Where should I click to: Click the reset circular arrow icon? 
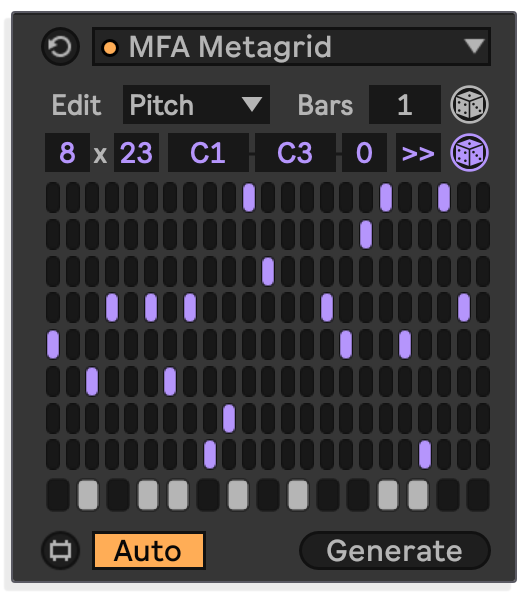[61, 47]
